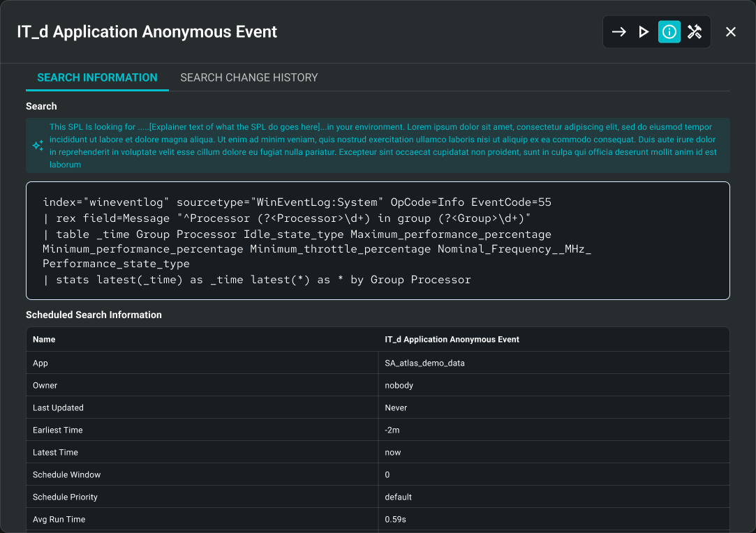756x533 pixels.
Task: Click the SPL explainer text banner
Action: (378, 146)
